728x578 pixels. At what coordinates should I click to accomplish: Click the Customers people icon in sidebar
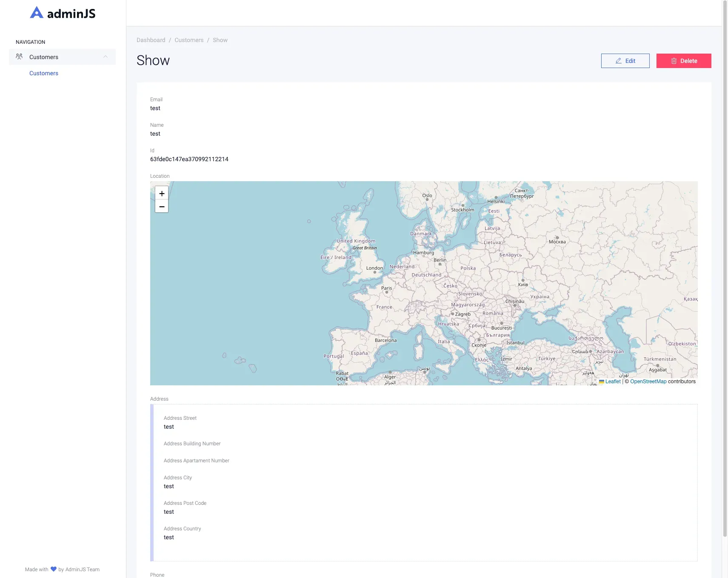(x=19, y=57)
